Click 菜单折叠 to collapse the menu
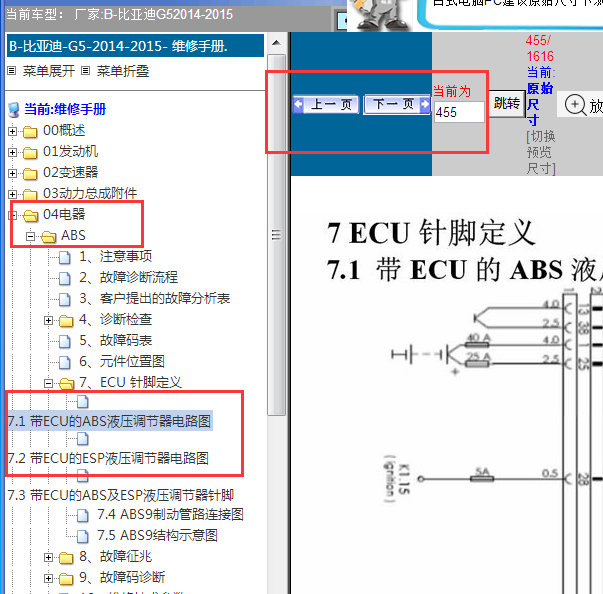603x594 pixels. pos(123,71)
